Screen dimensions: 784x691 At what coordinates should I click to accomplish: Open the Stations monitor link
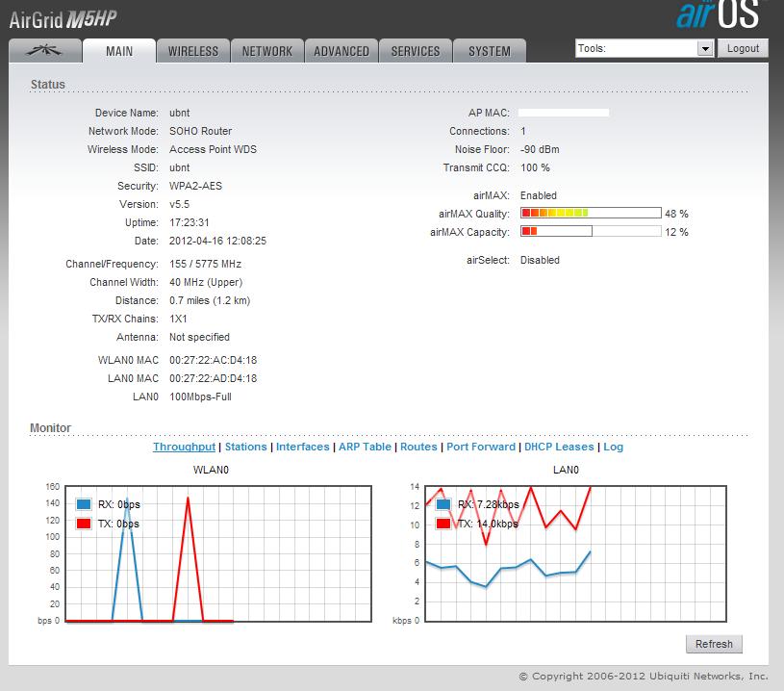click(x=246, y=447)
